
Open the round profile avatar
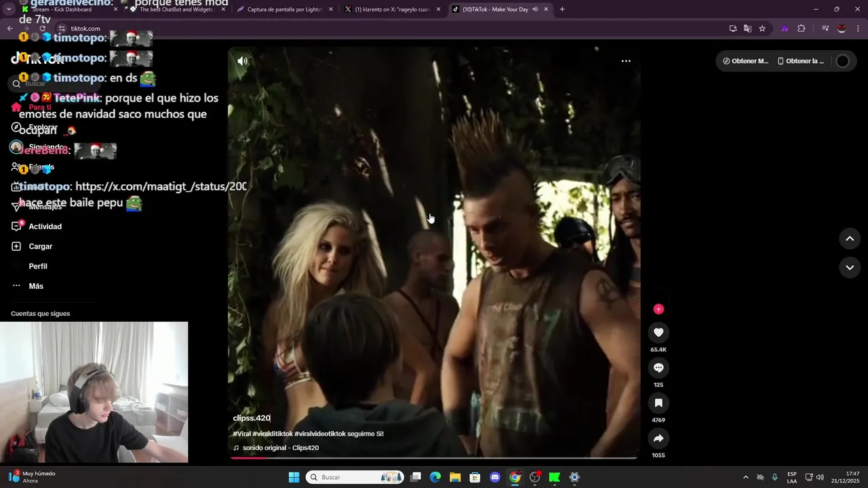[842, 61]
